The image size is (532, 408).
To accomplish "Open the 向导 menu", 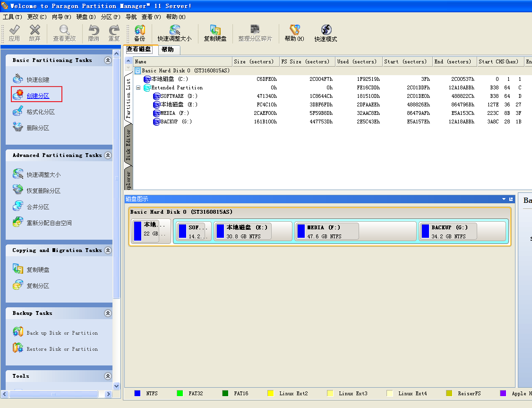I will pyautogui.click(x=60, y=17).
